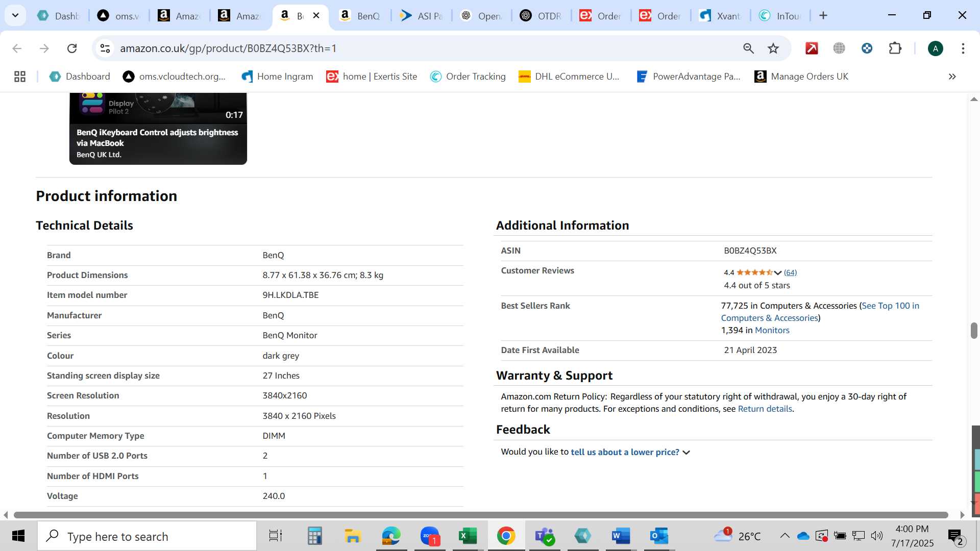Close the active Amazon product tab

coord(316,15)
